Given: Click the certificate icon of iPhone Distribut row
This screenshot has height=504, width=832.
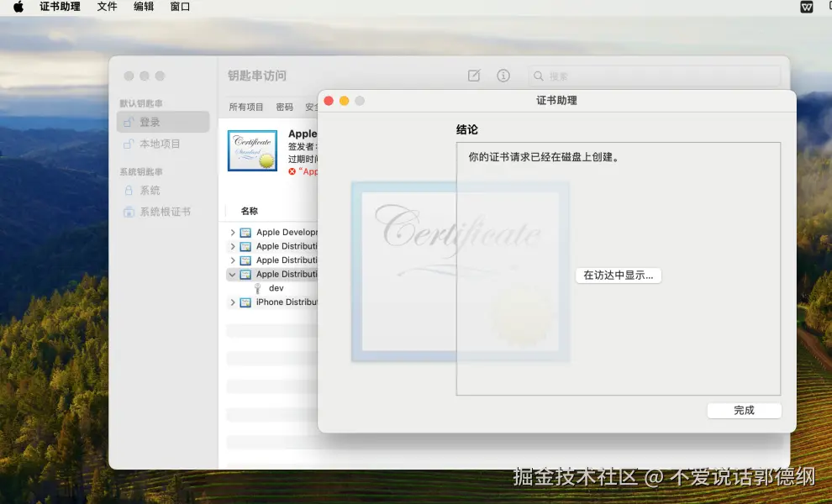Looking at the screenshot, I should coord(245,302).
